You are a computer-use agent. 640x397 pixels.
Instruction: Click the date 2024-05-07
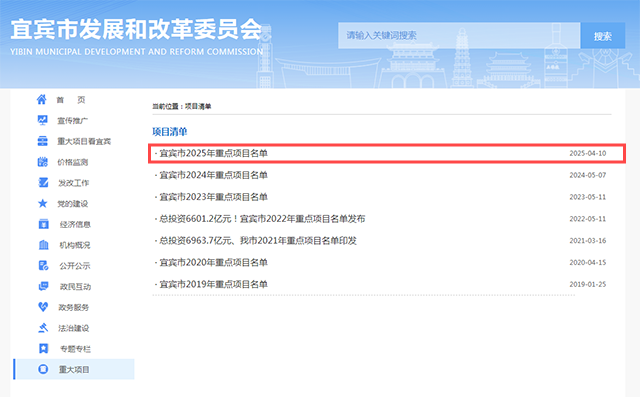coord(588,175)
